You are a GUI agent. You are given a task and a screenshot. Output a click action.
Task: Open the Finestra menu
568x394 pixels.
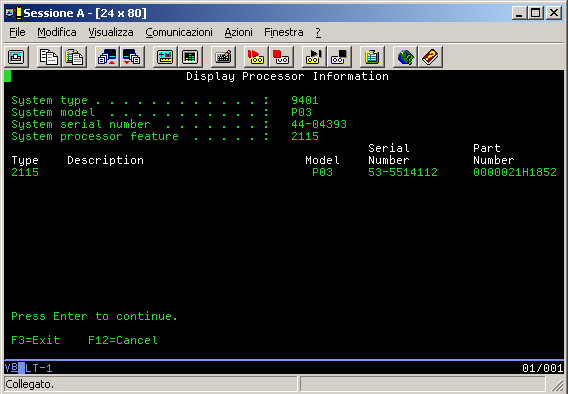click(284, 32)
